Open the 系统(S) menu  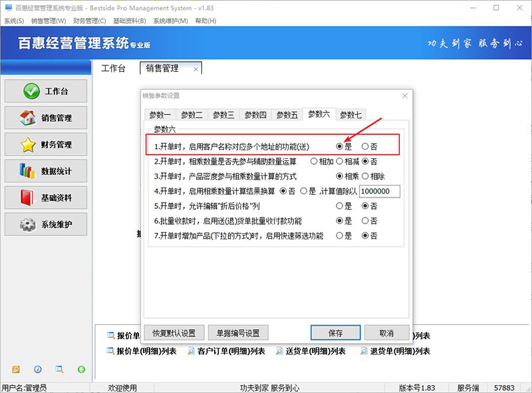pyautogui.click(x=14, y=21)
